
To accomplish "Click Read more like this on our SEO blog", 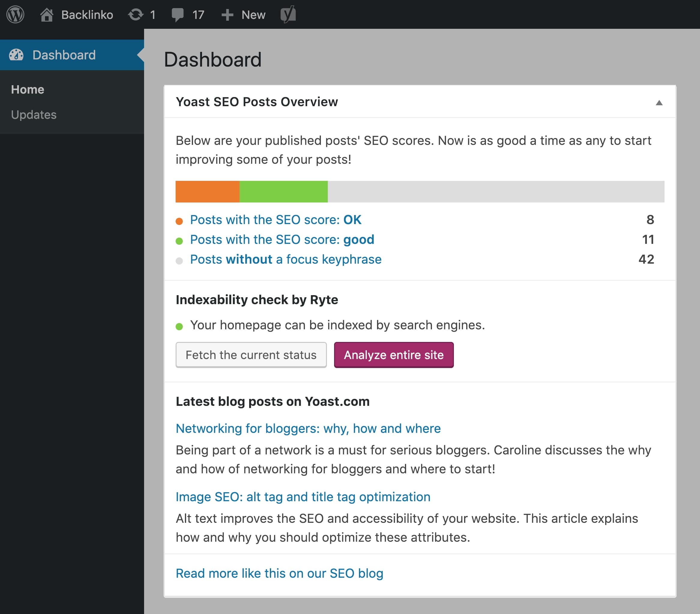I will (279, 573).
